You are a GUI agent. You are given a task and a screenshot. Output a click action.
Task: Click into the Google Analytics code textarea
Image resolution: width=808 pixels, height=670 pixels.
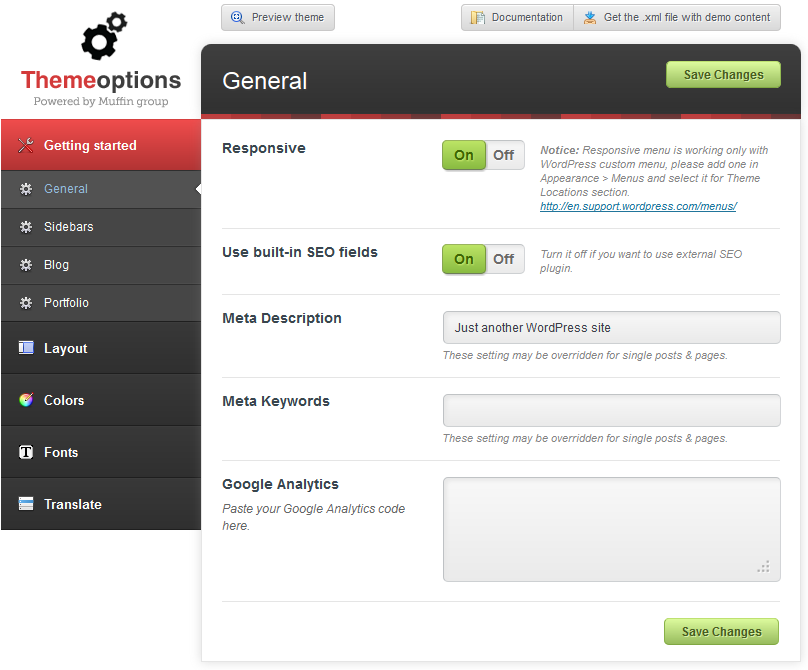[x=612, y=529]
